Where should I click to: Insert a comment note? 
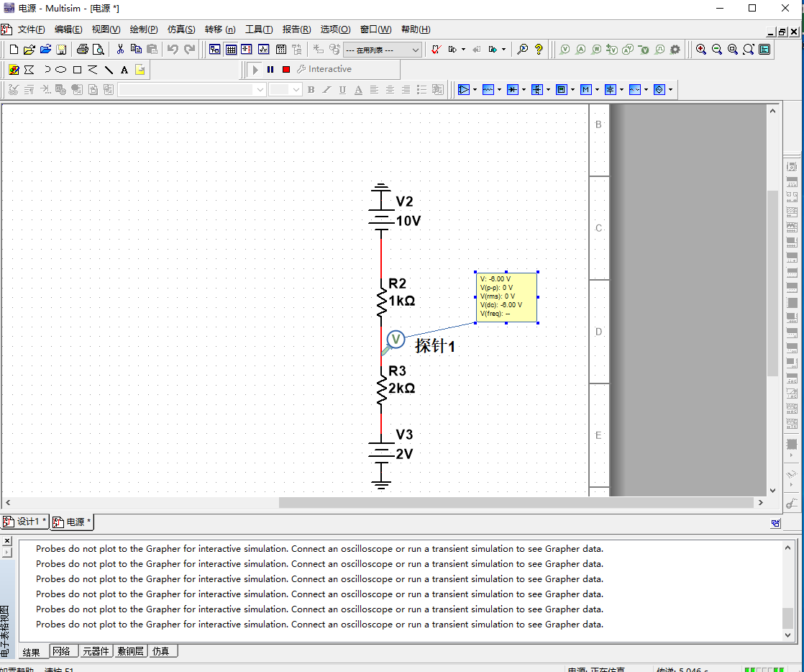[x=140, y=70]
